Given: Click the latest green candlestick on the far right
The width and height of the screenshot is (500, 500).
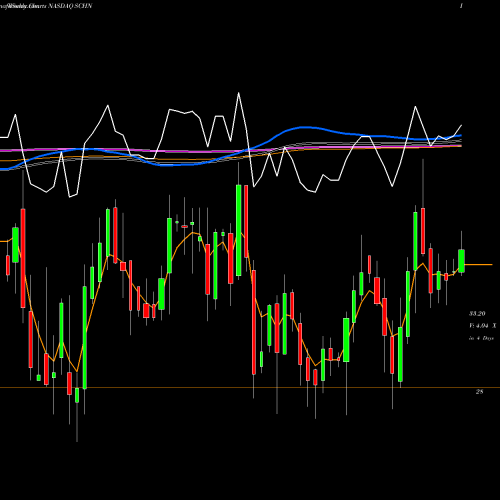Looking at the screenshot, I should tap(461, 261).
